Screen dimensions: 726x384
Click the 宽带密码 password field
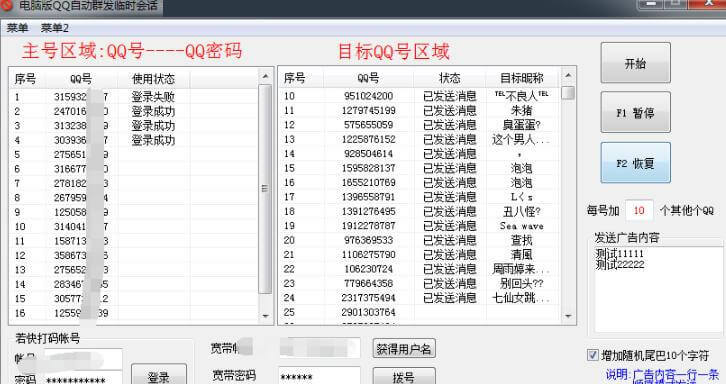[x=319, y=376]
